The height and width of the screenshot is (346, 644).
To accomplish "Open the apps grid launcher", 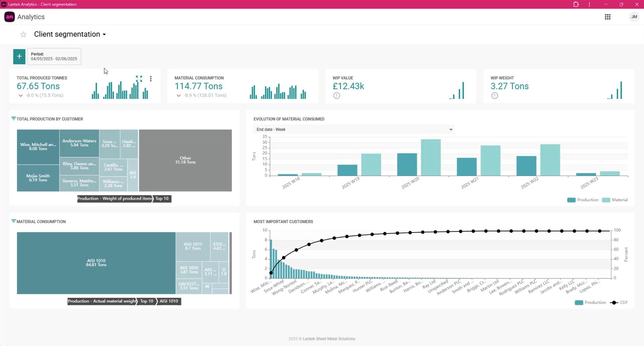I will click(x=607, y=17).
